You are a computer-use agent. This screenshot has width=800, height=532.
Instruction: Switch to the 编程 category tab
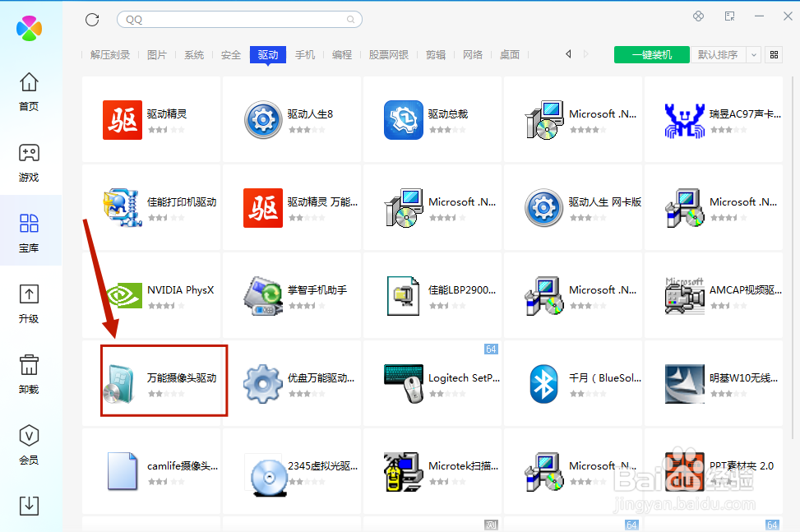(x=342, y=54)
